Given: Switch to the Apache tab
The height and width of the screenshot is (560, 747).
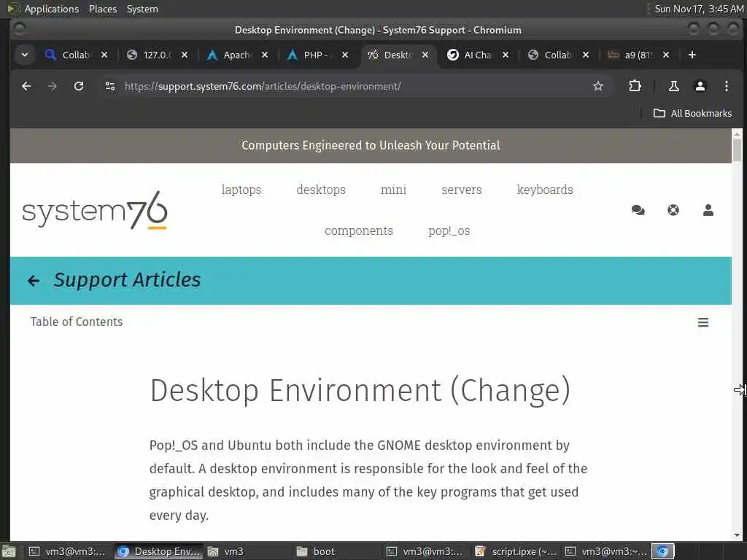Looking at the screenshot, I should [236, 55].
